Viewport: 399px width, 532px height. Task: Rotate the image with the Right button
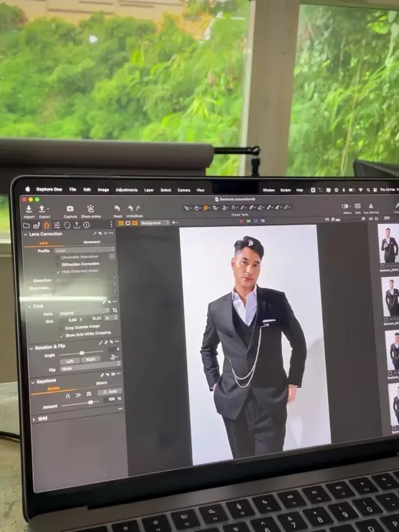pos(90,359)
